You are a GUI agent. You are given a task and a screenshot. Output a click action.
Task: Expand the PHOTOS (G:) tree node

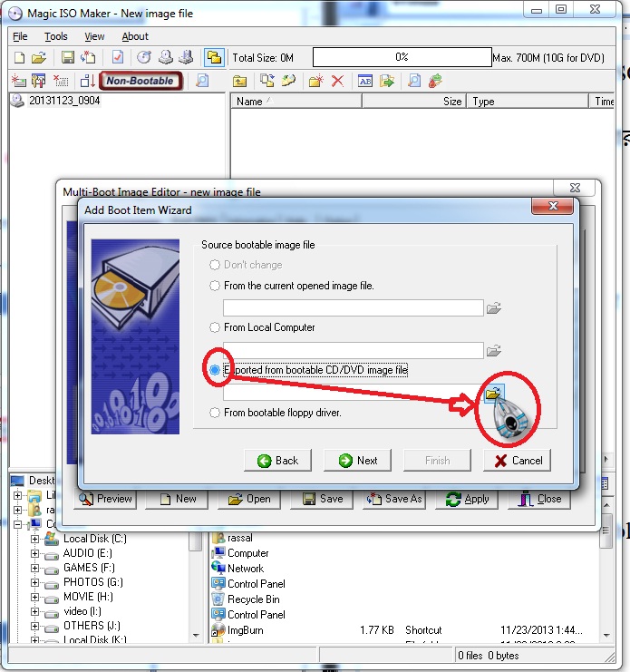point(34,583)
